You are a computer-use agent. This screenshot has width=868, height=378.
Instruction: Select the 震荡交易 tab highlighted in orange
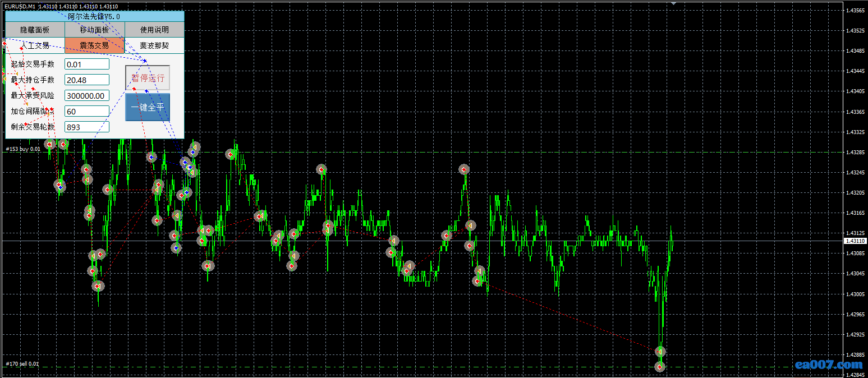point(94,45)
